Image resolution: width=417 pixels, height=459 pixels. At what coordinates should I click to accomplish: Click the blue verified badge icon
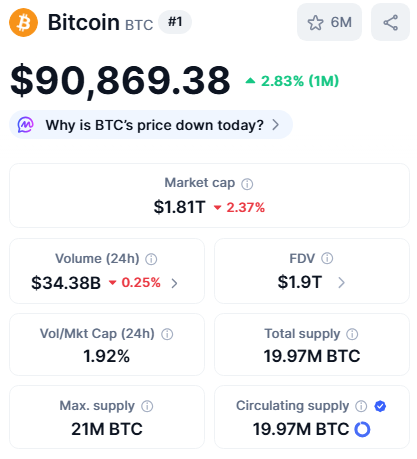pos(380,406)
